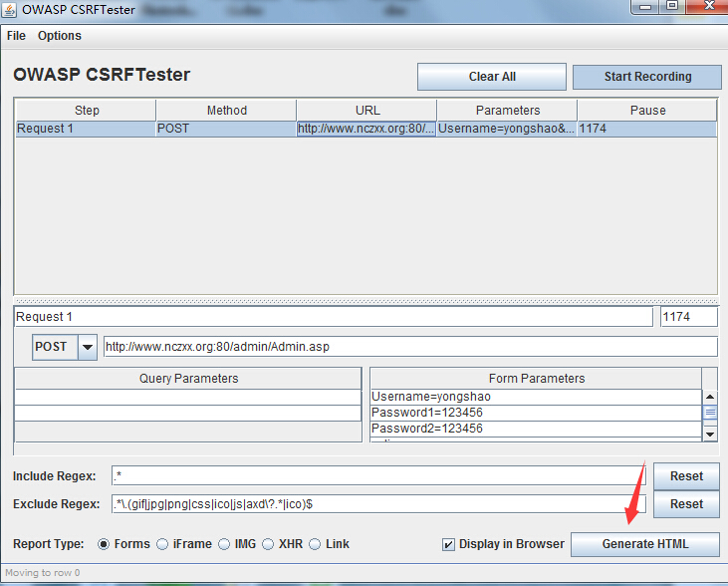Click the 1174 pause value field

[689, 317]
